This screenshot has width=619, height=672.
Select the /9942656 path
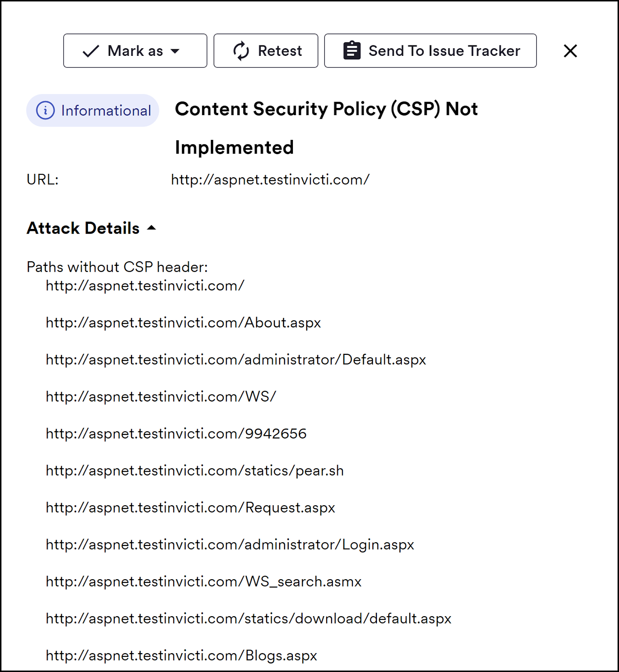[176, 434]
